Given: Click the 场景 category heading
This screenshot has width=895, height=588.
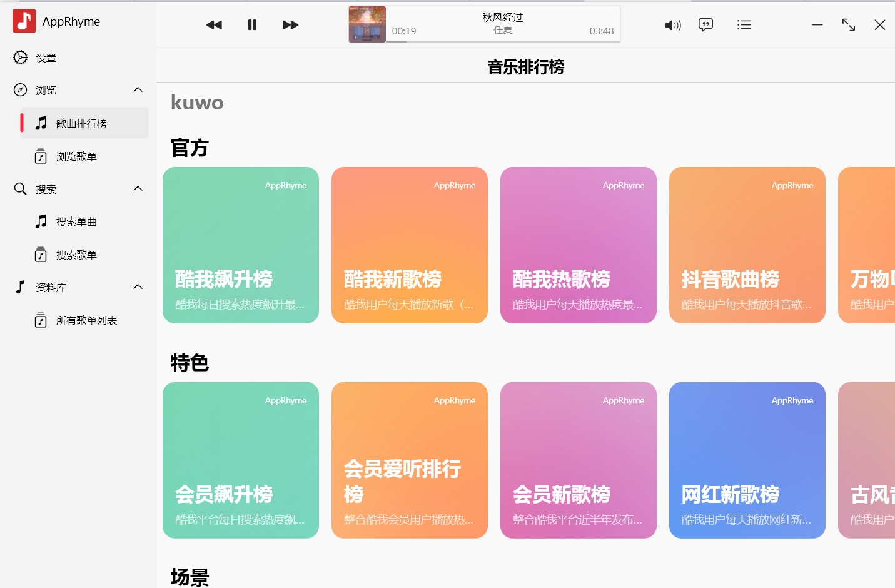Looking at the screenshot, I should pos(190,577).
